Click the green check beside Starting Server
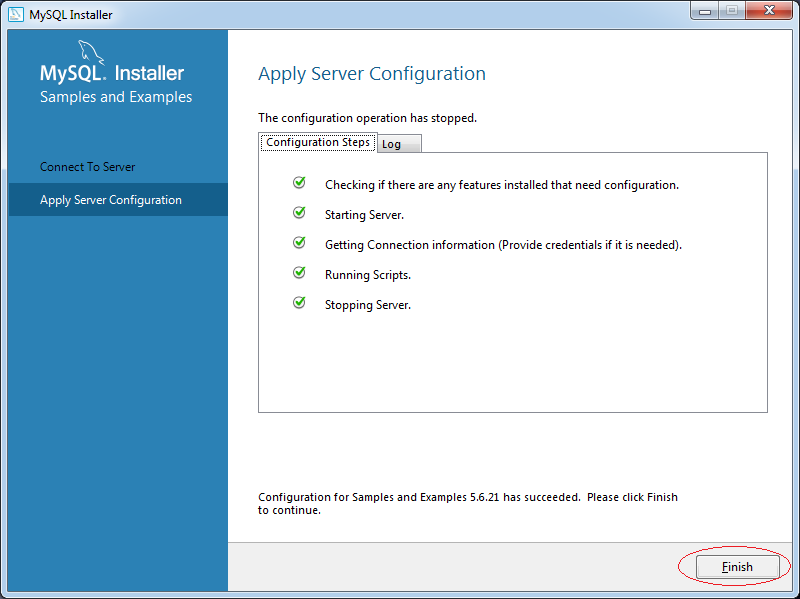The image size is (800, 599). pyautogui.click(x=299, y=212)
